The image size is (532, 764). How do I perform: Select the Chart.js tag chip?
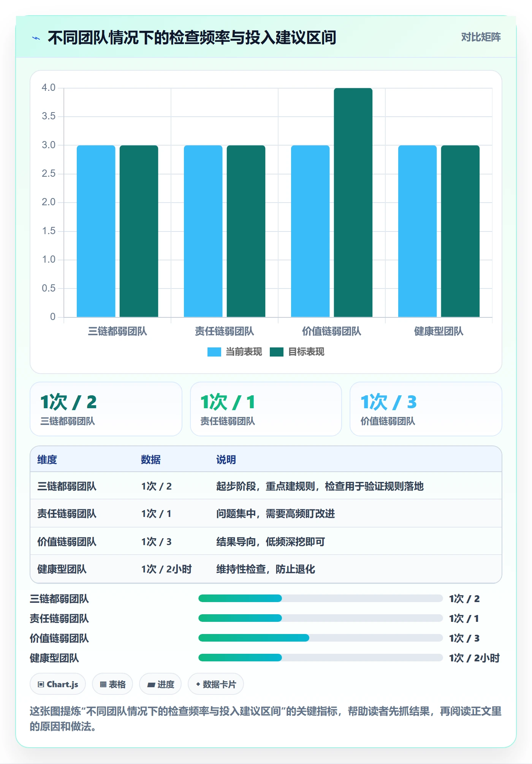pos(58,684)
